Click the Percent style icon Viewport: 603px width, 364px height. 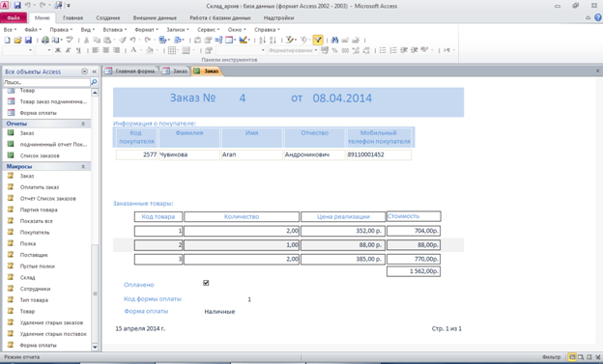coord(334,50)
